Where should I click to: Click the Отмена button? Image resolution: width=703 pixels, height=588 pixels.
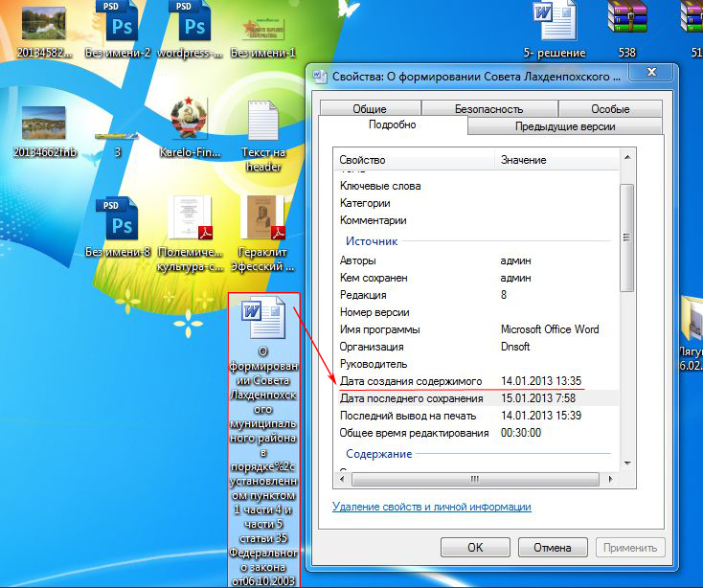[551, 549]
